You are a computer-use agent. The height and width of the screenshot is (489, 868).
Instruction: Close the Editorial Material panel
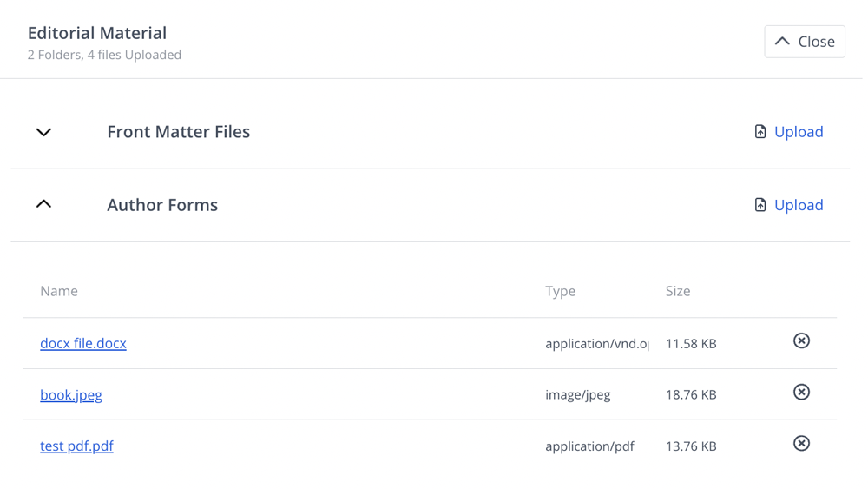point(805,42)
